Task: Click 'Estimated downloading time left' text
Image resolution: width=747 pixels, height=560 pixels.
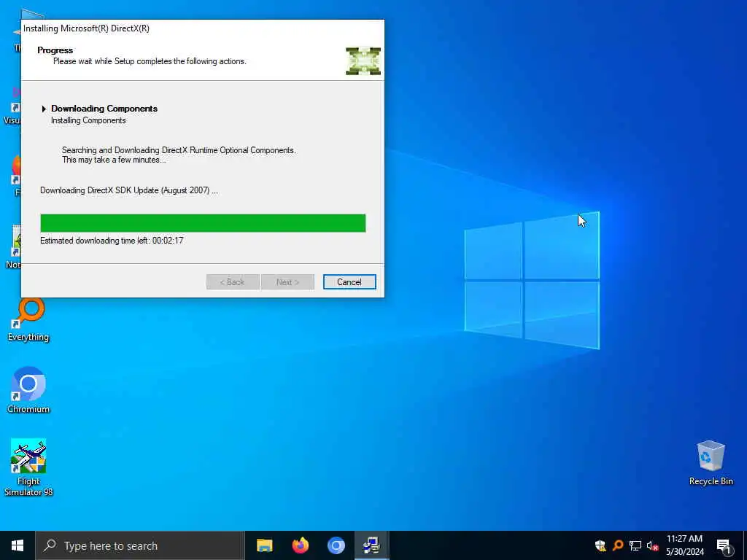Action: pyautogui.click(x=112, y=241)
